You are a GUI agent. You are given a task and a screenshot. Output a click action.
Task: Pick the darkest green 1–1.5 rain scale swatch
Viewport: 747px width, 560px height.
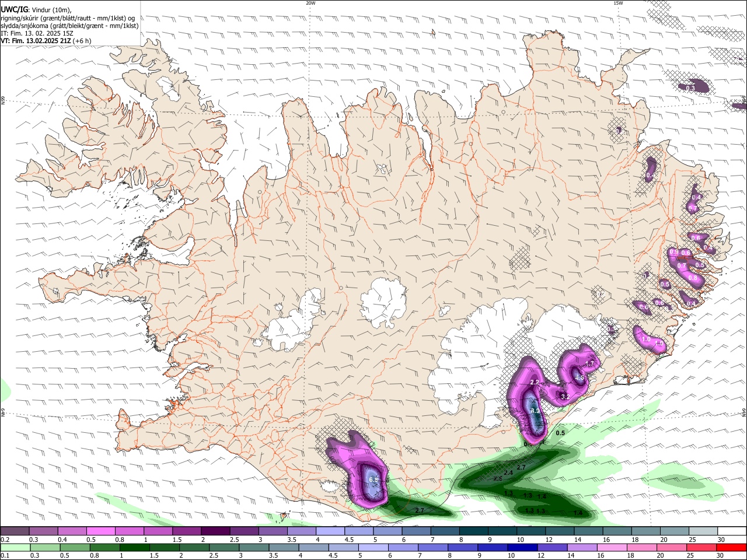tap(135, 547)
